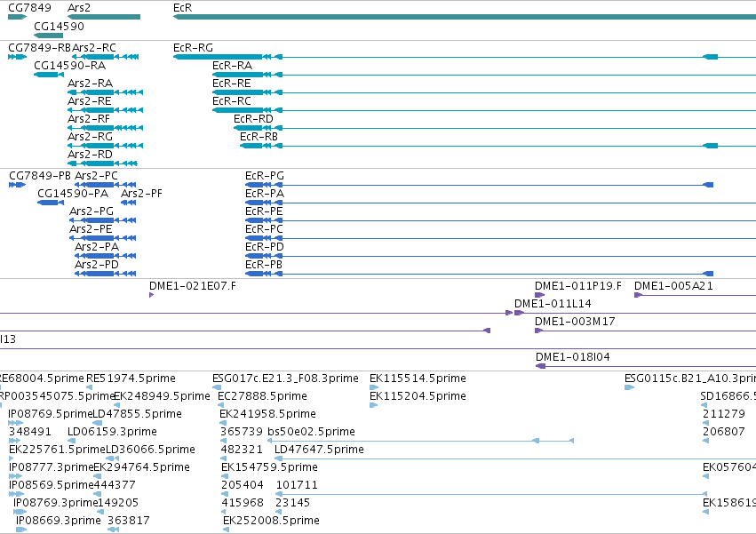
Task: Open the EcR gene label in top track
Action: click(x=182, y=8)
